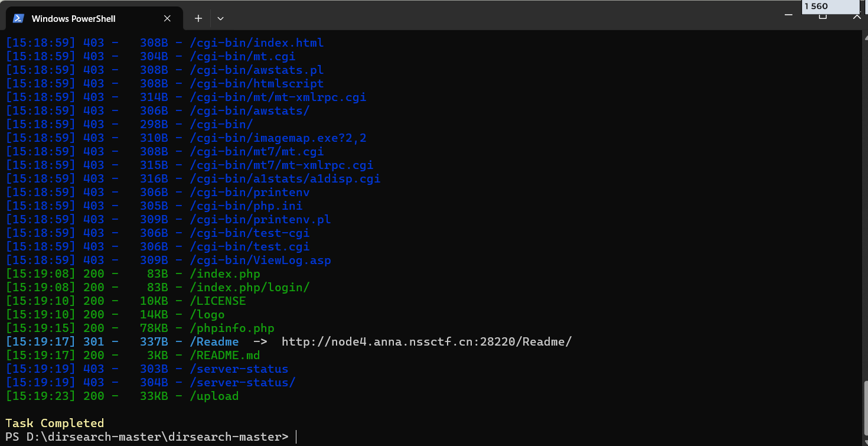The width and height of the screenshot is (868, 446).
Task: Select the Windows PowerShell tab
Action: [x=94, y=18]
